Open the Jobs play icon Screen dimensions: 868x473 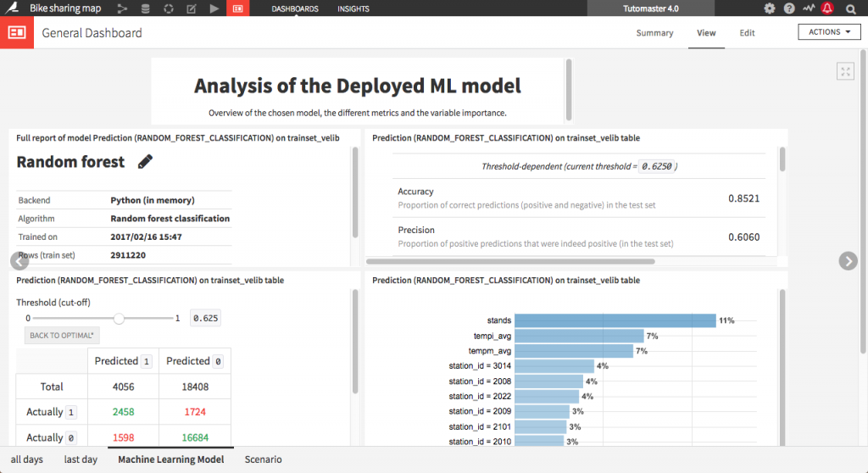coord(214,9)
